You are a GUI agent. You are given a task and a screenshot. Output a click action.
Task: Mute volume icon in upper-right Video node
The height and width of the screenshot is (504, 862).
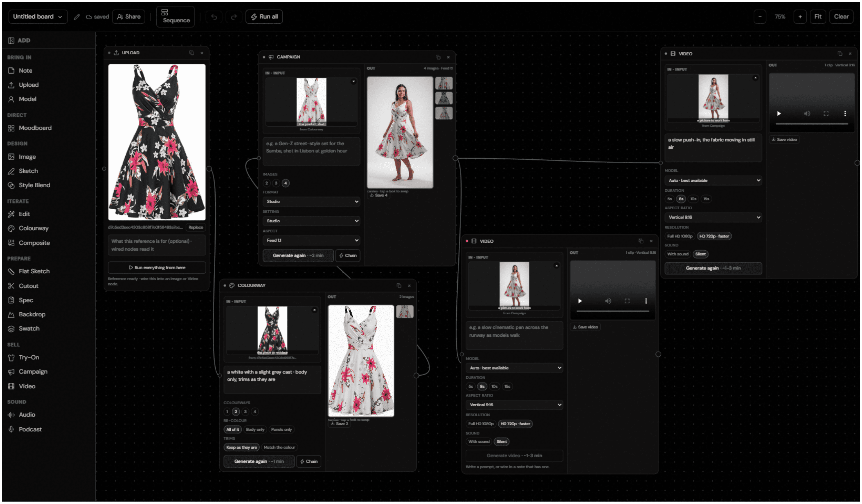click(807, 114)
